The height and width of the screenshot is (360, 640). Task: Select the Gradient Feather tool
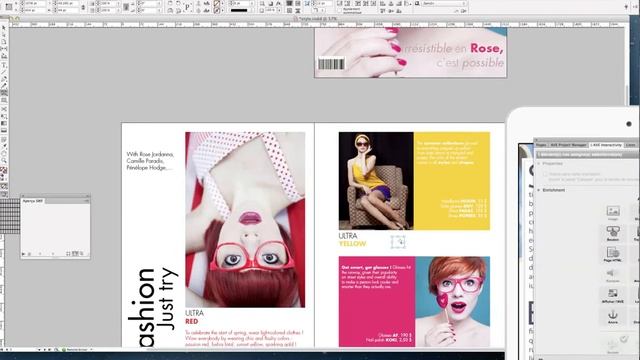pos(4,130)
